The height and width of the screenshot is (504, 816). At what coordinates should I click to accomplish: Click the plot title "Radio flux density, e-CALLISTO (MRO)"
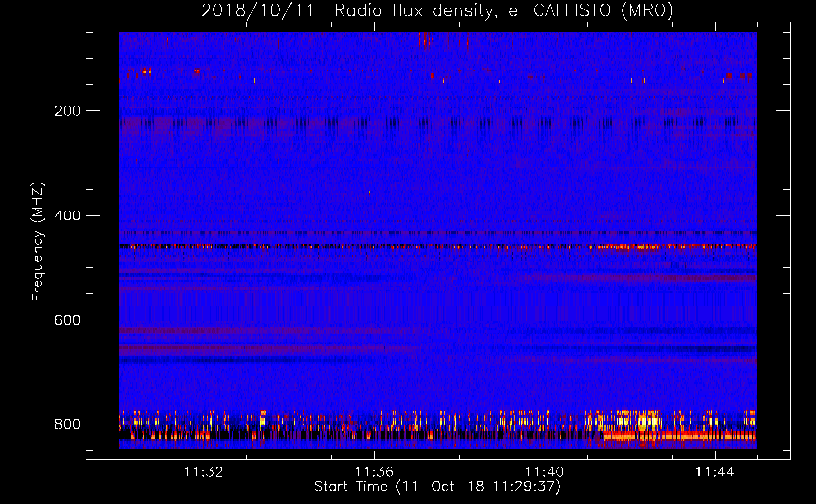point(504,11)
